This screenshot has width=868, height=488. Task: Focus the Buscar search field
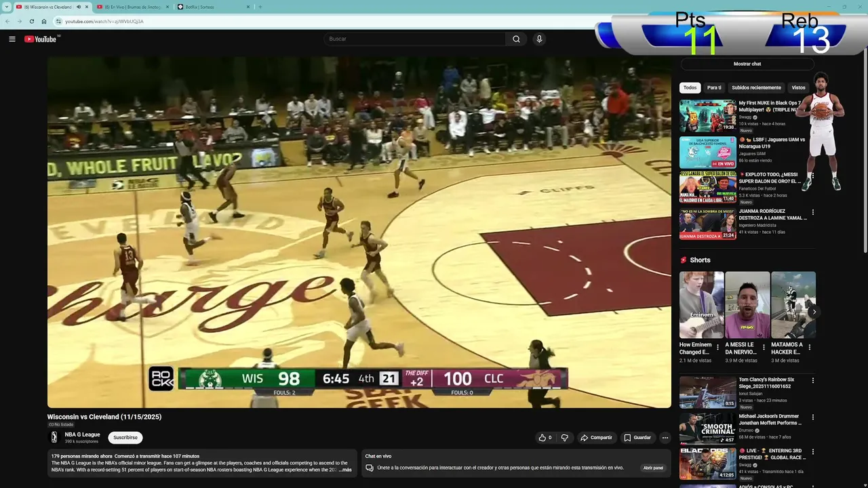(414, 39)
